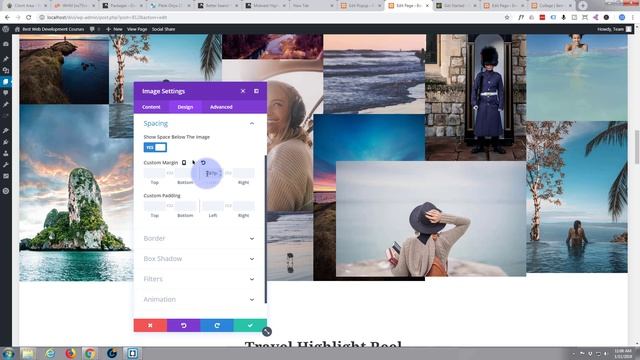Image resolution: width=640 pixels, height=360 pixels.
Task: Open comments icon in admin bar
Action: click(x=92, y=29)
